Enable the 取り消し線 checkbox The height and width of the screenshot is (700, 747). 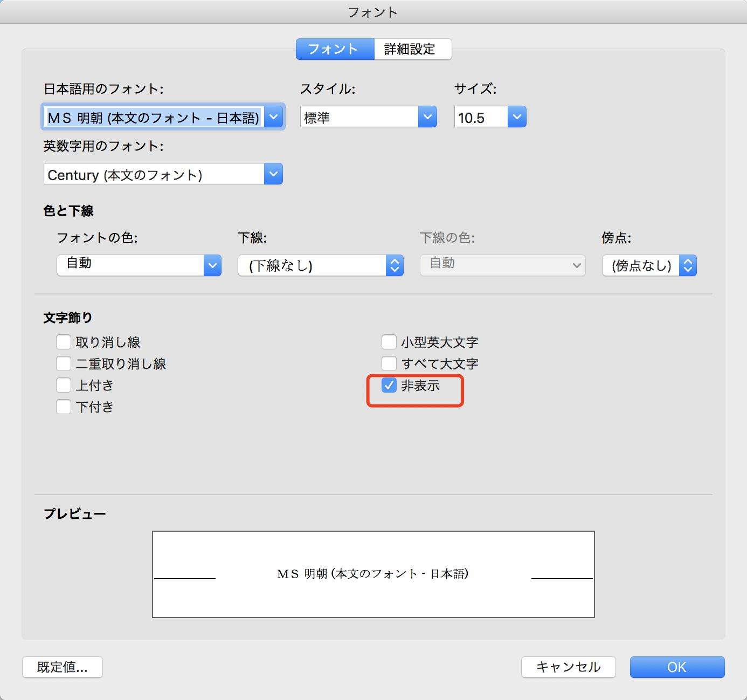63,341
